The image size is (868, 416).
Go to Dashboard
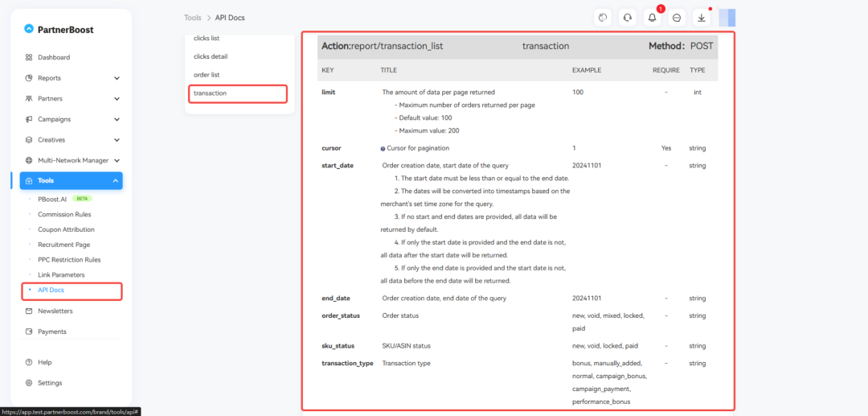pyautogui.click(x=54, y=58)
